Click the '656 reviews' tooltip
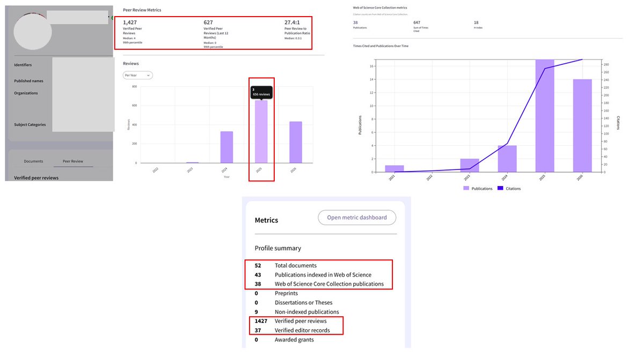 [261, 92]
